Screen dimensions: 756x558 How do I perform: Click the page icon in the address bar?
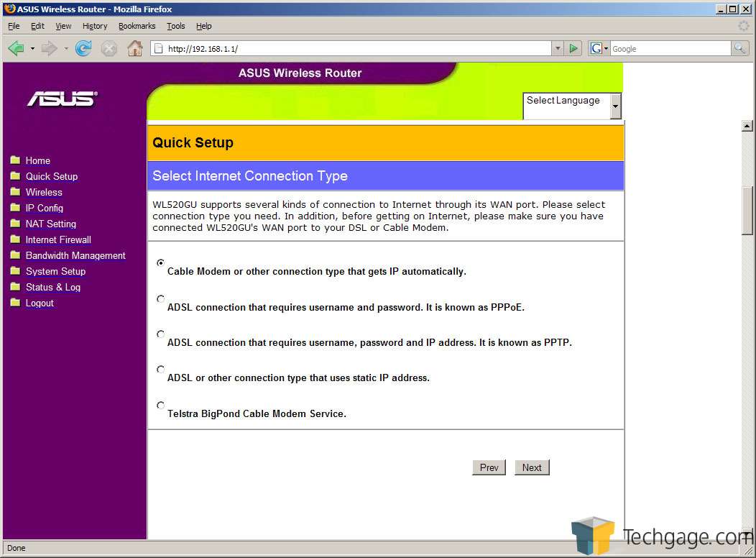point(158,48)
